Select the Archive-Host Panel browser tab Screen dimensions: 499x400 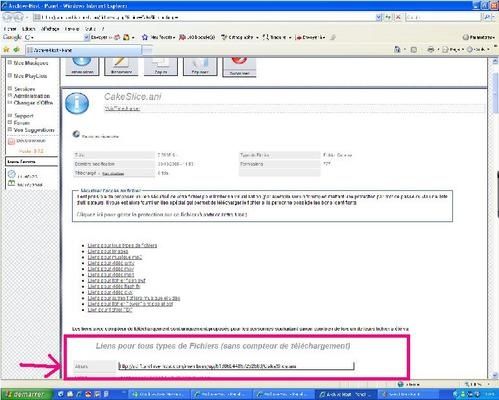(x=83, y=50)
